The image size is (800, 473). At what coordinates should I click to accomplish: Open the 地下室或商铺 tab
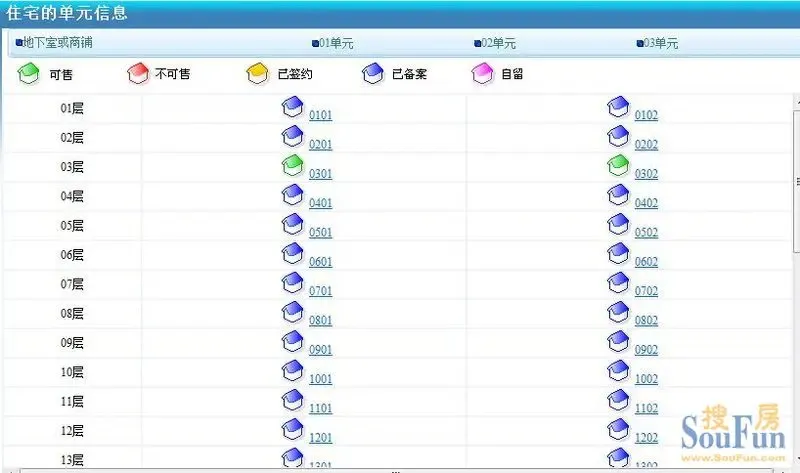54,42
